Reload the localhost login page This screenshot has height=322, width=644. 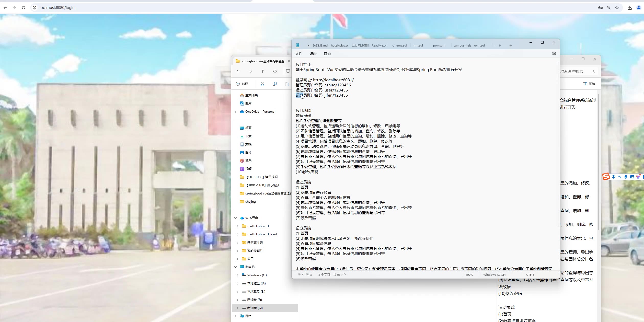(24, 8)
